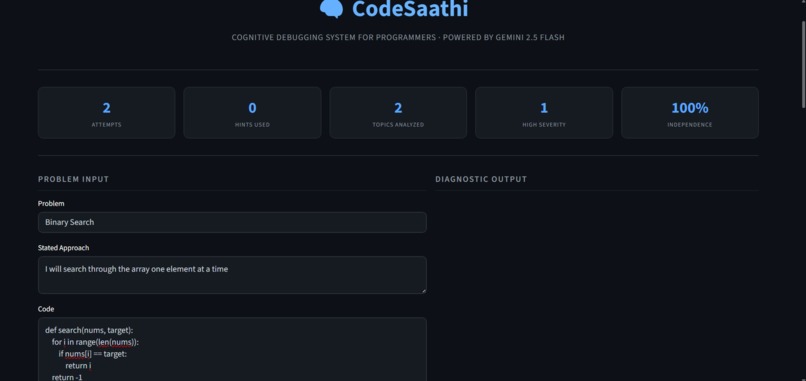
Task: Click the 'return -1' code line
Action: click(x=67, y=377)
